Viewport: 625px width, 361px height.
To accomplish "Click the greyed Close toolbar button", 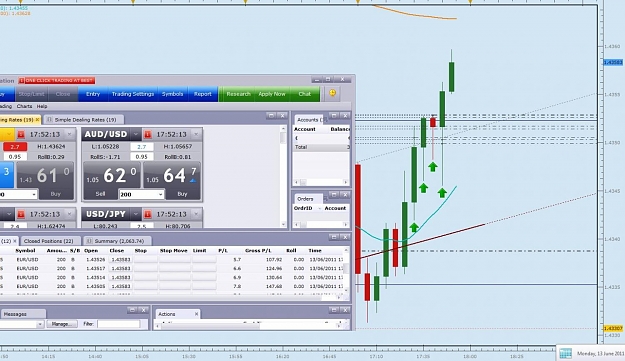I will (63, 94).
